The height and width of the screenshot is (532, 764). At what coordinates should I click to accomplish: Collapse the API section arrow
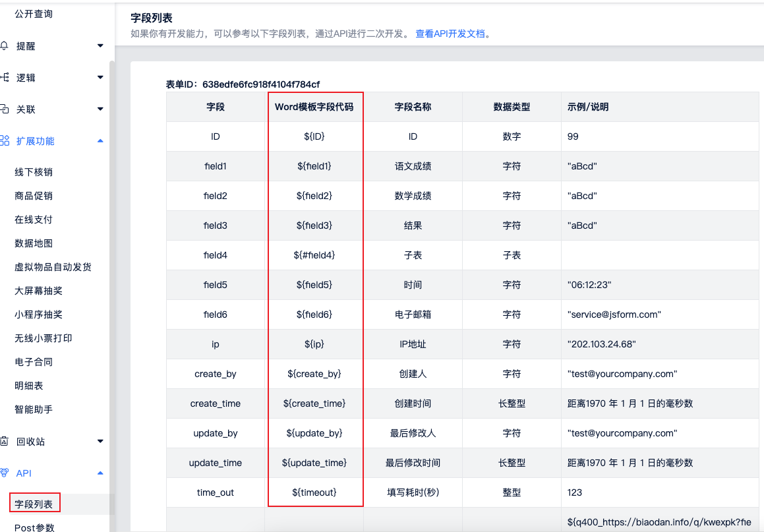click(x=100, y=473)
